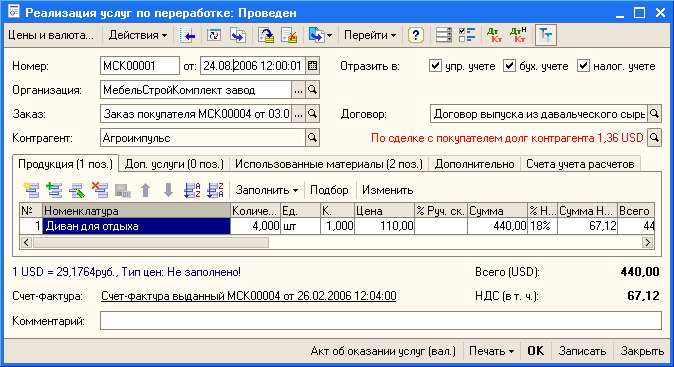Viewport: 674px width, 367px height.
Task: Click the create-based-on document icon
Action: pyautogui.click(x=316, y=35)
